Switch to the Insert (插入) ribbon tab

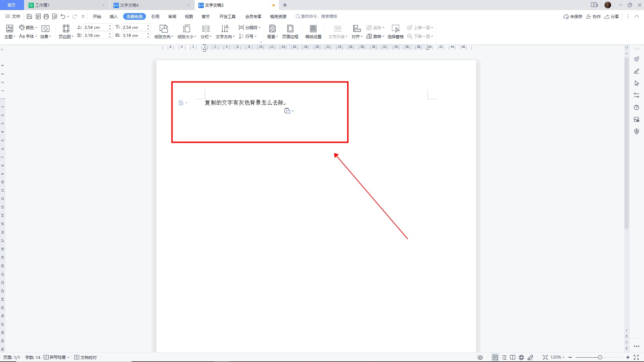click(113, 16)
